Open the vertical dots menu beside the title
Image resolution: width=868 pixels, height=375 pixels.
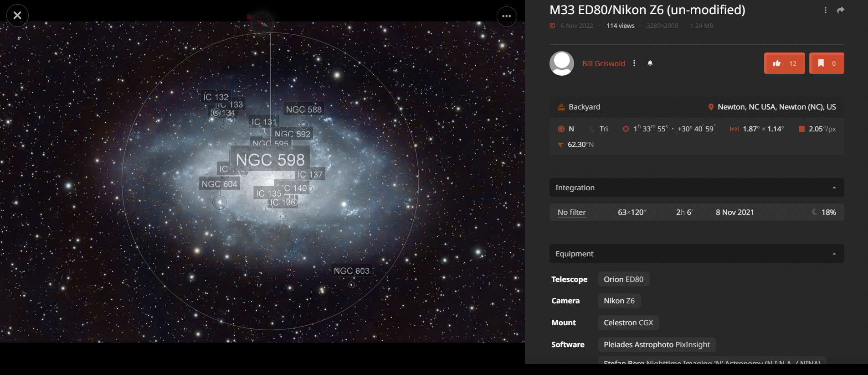coord(826,10)
